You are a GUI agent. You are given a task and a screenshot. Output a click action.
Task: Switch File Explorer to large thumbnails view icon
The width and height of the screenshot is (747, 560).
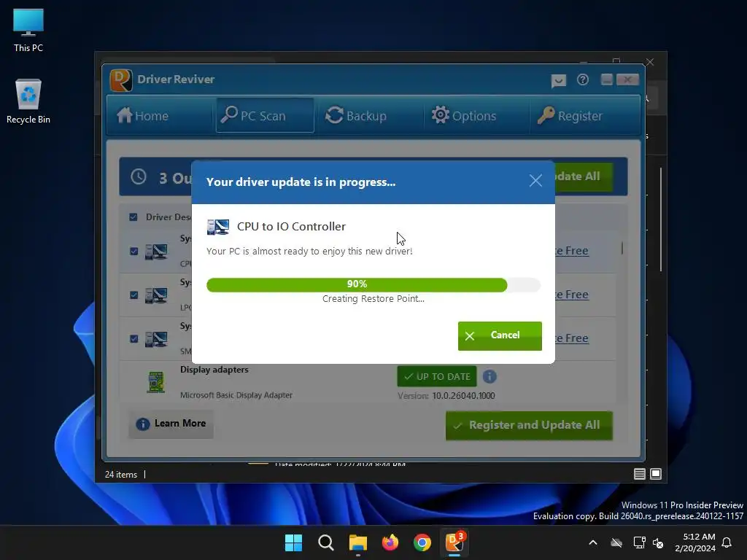coord(656,474)
